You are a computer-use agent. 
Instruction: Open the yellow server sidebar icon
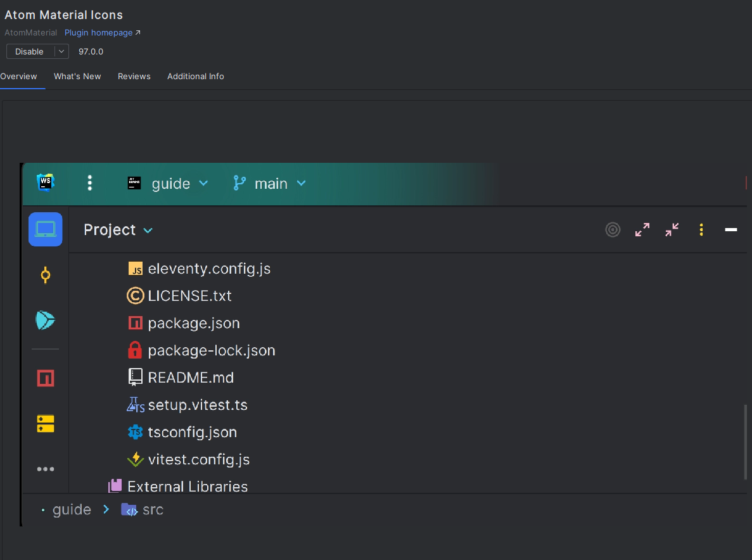point(46,424)
